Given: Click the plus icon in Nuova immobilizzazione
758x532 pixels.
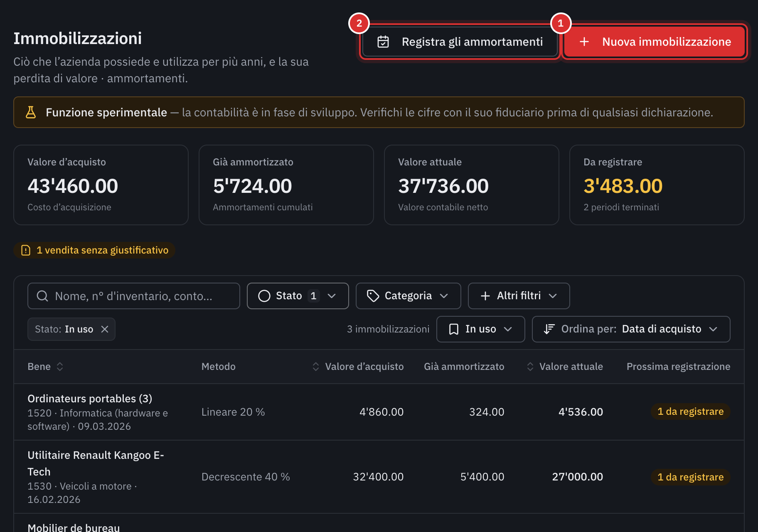Looking at the screenshot, I should 584,42.
